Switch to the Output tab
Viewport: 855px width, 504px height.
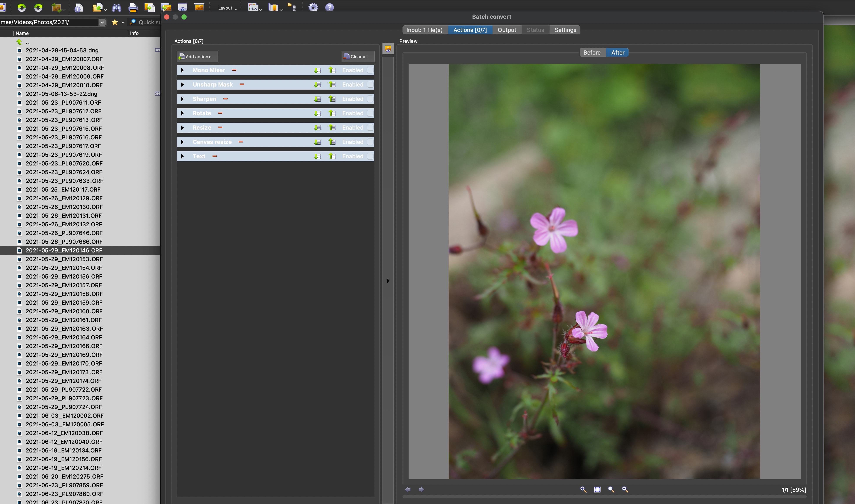click(506, 30)
